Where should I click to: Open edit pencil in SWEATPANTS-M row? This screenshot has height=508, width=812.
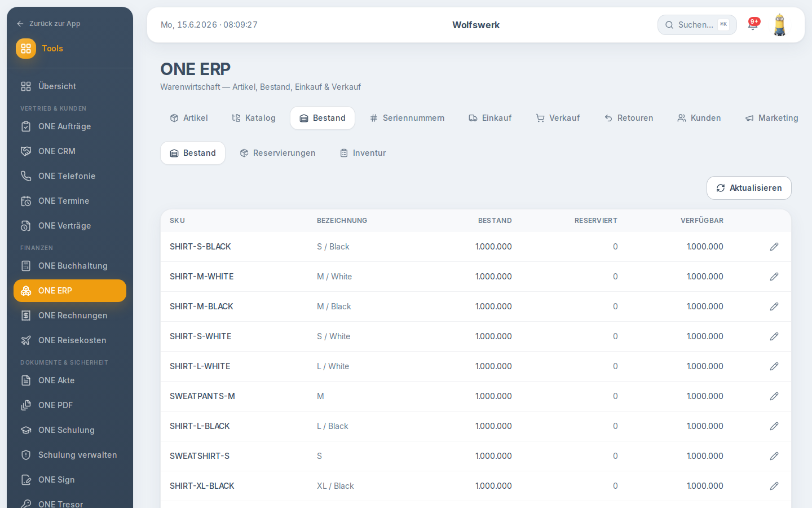pyautogui.click(x=774, y=396)
